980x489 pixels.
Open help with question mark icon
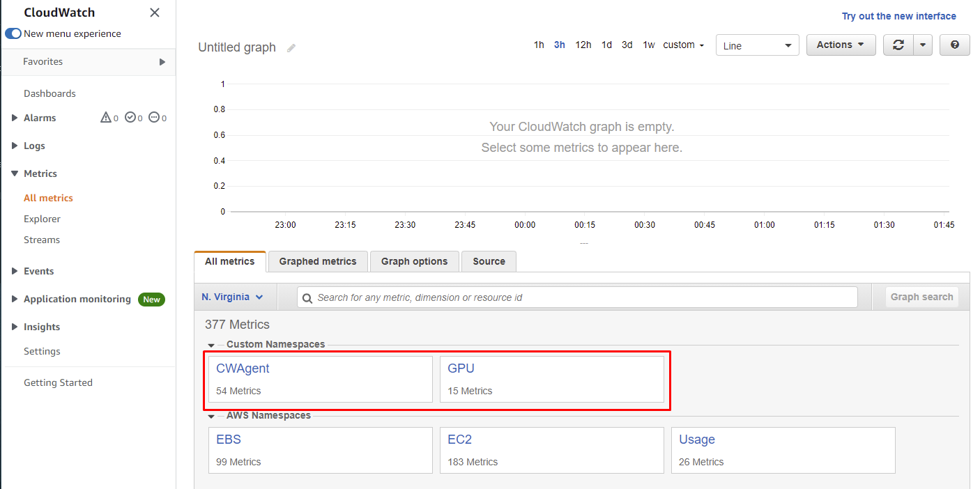point(955,45)
